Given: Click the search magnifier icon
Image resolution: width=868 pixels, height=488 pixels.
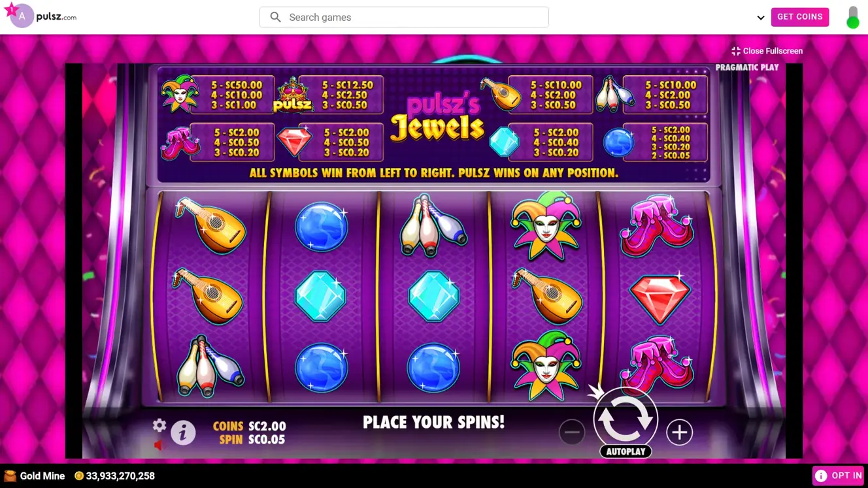Looking at the screenshot, I should (276, 17).
